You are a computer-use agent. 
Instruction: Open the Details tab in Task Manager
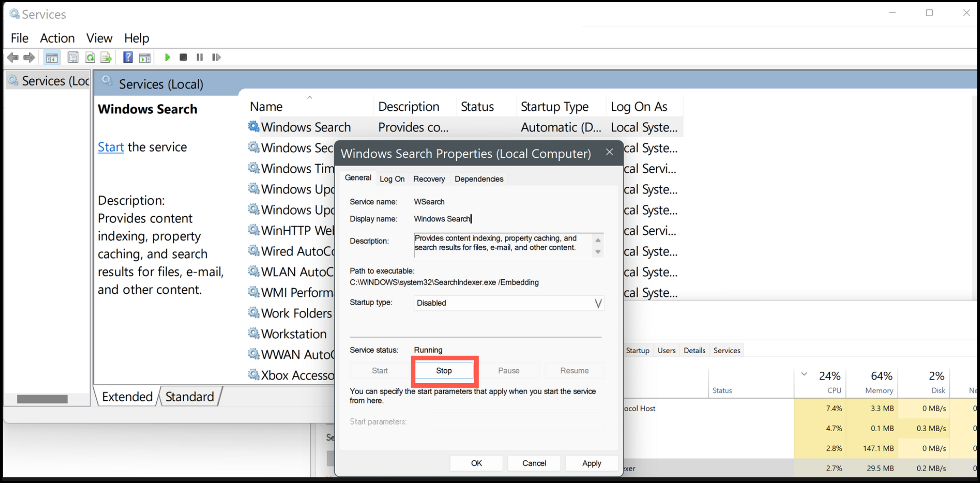point(694,350)
